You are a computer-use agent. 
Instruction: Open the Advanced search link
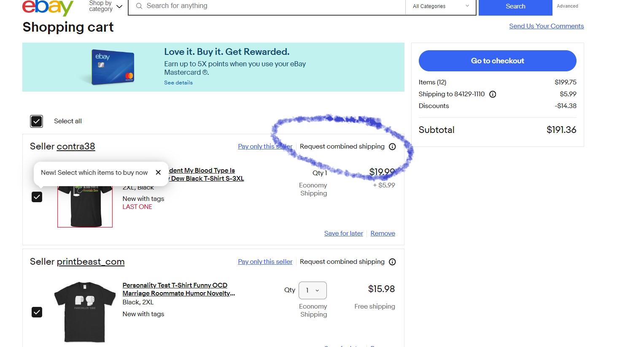point(567,6)
